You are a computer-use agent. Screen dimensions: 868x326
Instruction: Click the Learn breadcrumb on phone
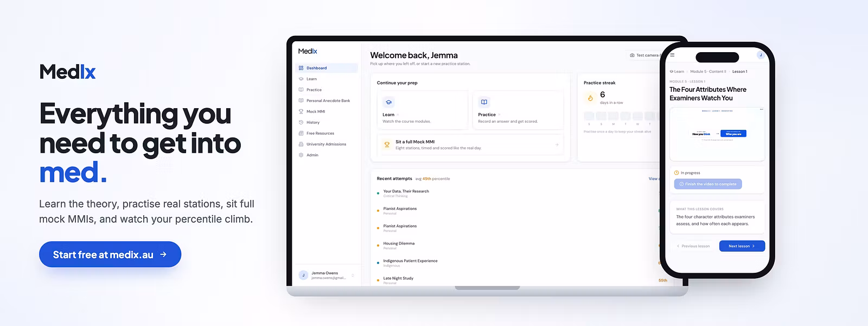pos(677,72)
